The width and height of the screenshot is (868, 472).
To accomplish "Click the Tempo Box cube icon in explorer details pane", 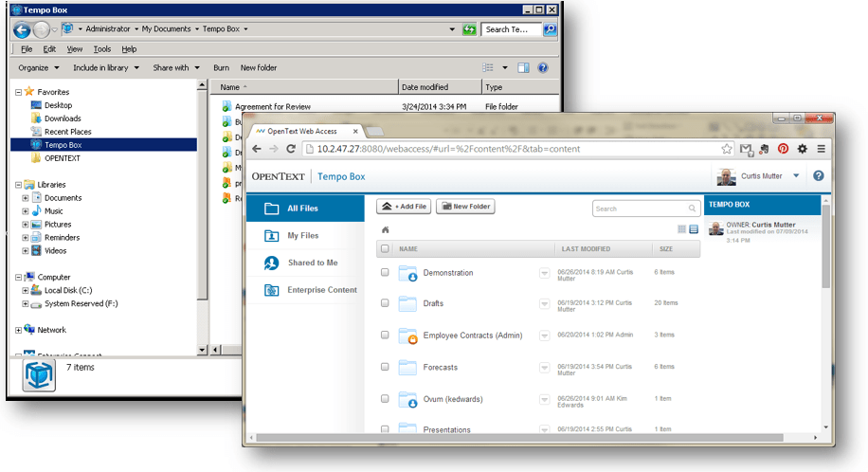I will (x=39, y=375).
